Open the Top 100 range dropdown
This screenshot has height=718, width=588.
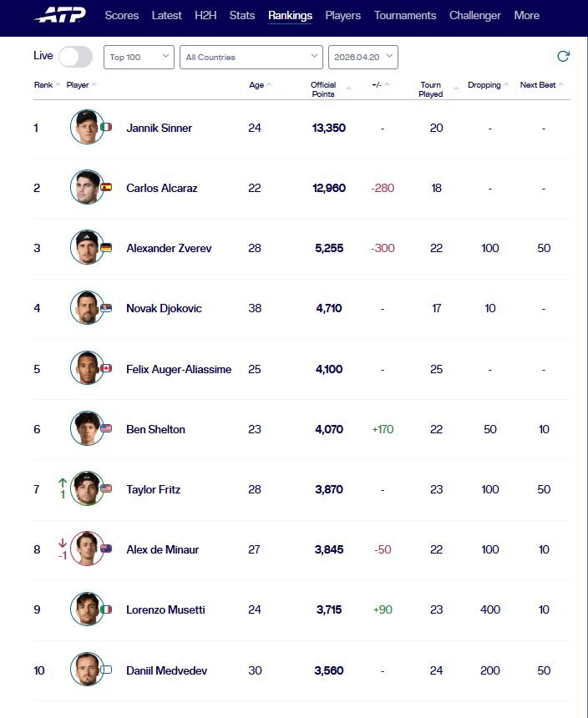pos(139,57)
